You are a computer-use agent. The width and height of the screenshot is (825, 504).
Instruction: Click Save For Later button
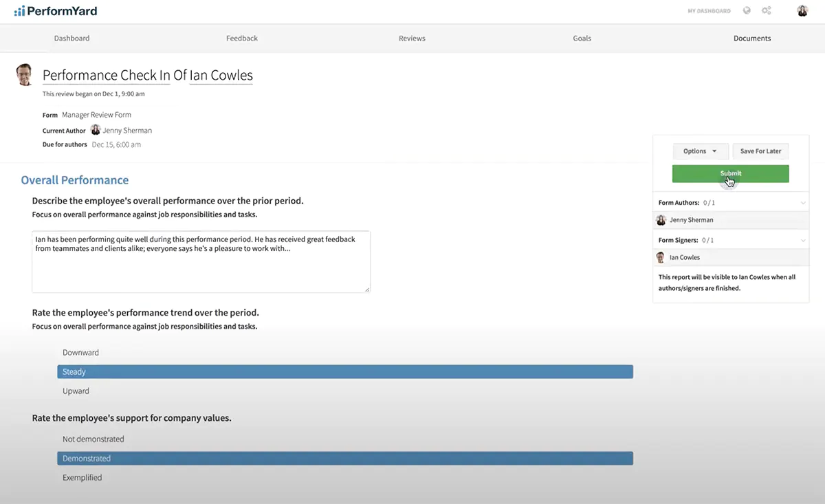[760, 151]
